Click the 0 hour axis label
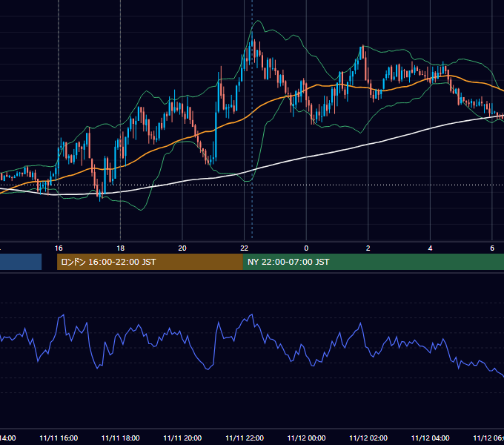This screenshot has width=504, height=445. 306,248
